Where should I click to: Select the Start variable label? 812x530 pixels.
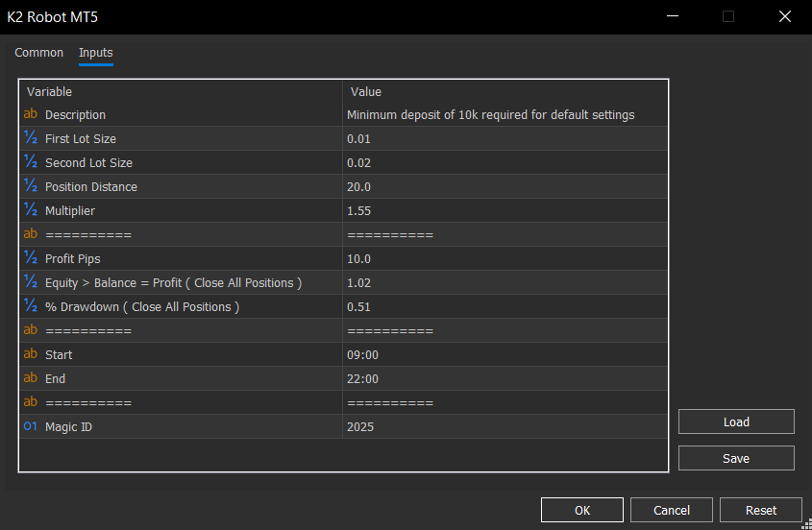tap(59, 354)
